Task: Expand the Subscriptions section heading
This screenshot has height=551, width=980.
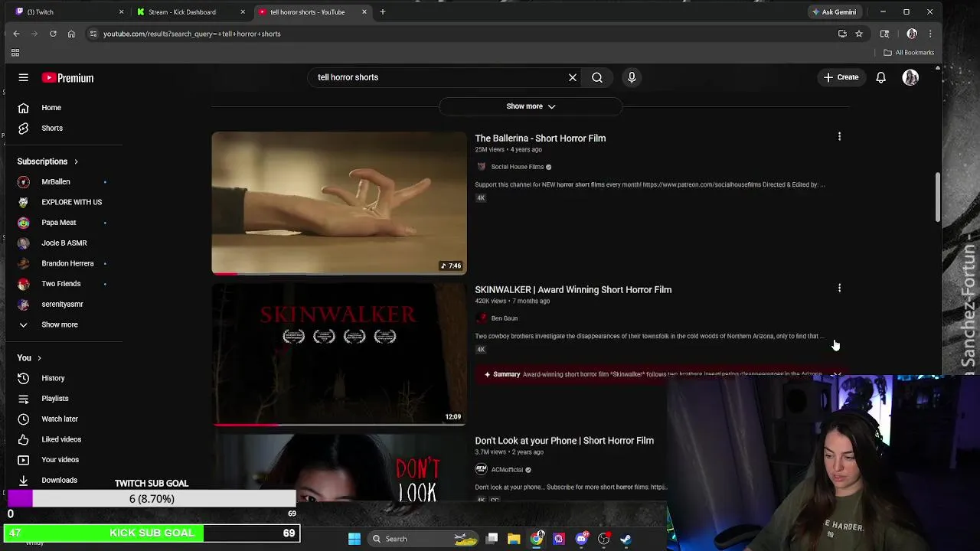Action: 47,161
